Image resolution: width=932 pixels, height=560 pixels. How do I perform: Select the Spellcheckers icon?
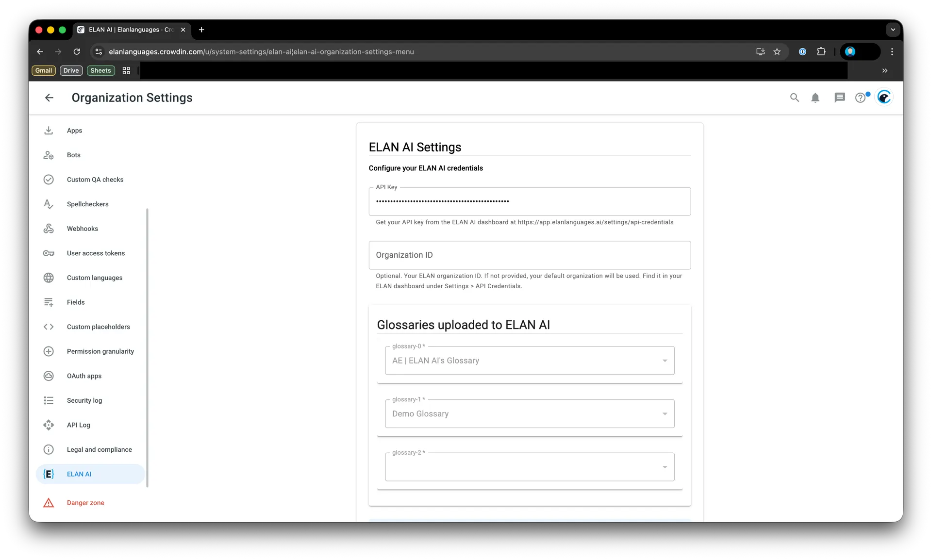(49, 204)
